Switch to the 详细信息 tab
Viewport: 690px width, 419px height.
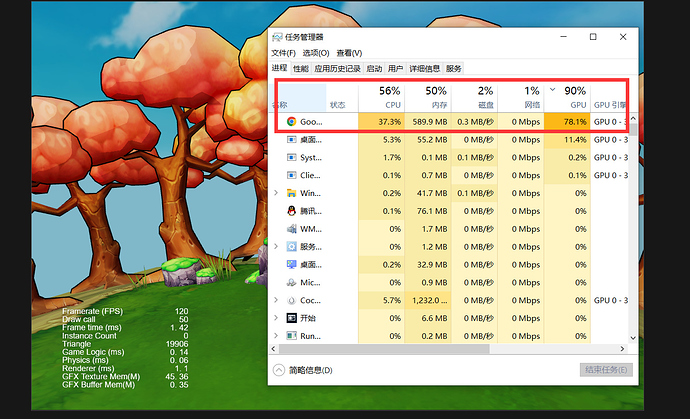(425, 69)
